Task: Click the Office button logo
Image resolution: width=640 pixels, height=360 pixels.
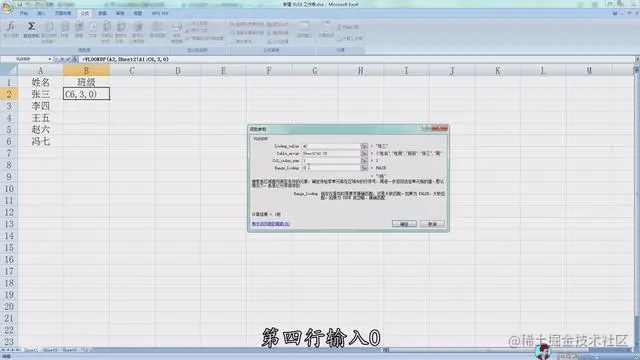Action: (x=7, y=7)
